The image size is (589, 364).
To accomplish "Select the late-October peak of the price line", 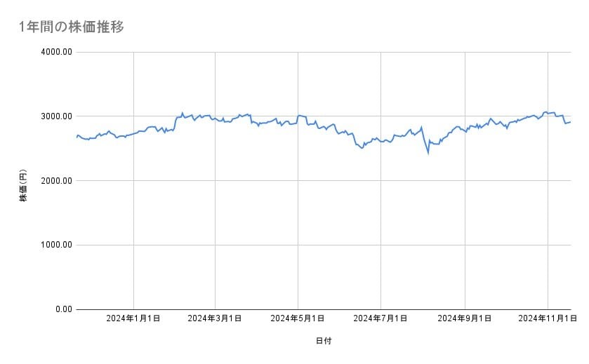I will 545,112.
